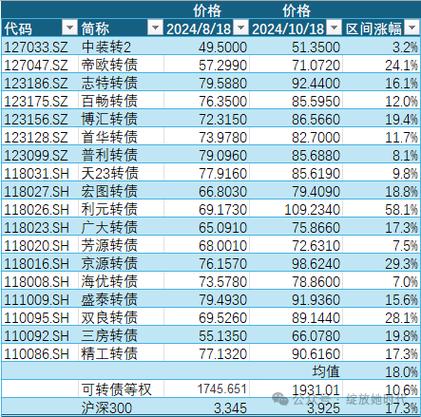Select cell with code 123128.SZ
421x417 pixels.
tap(40, 137)
